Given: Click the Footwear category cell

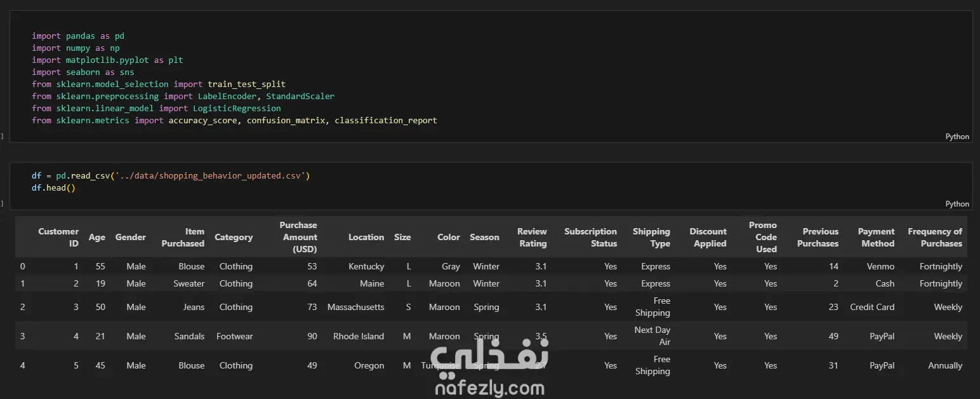Looking at the screenshot, I should click(x=234, y=336).
